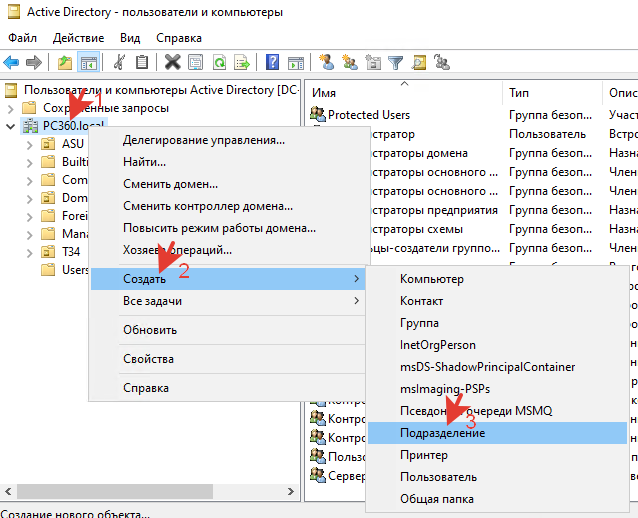Click the Delete X toolbar icon
Screen dimensions: 638x518
pos(172,62)
